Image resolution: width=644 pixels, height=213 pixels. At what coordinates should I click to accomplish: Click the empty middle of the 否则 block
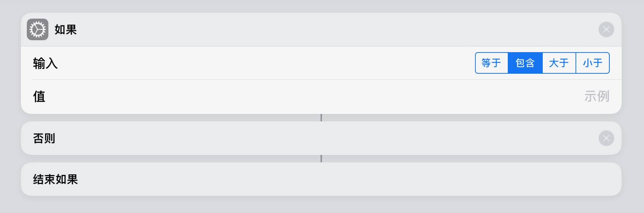point(320,138)
